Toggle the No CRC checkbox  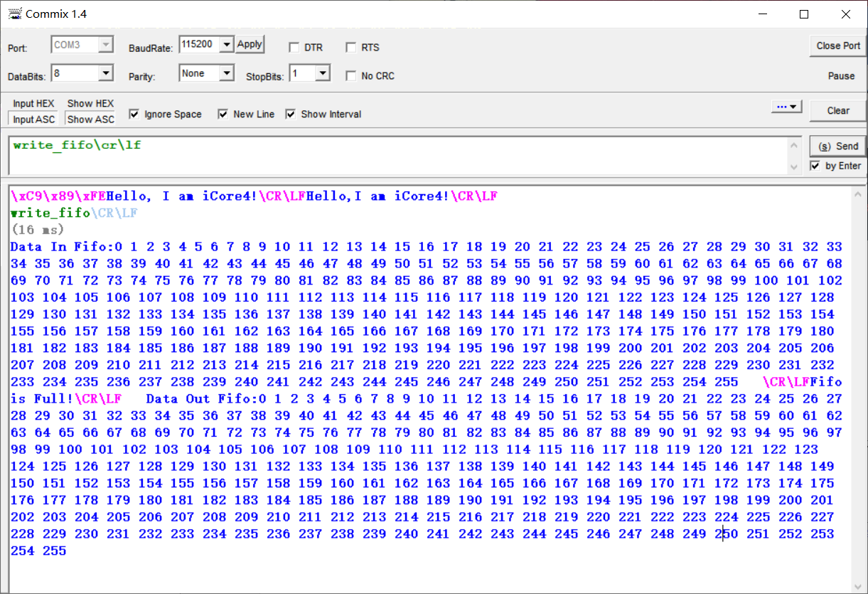point(351,76)
